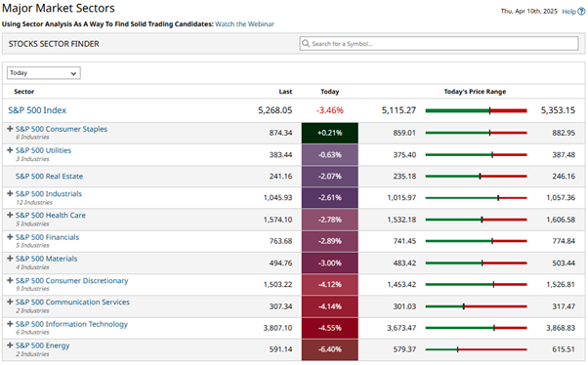The height and width of the screenshot is (365, 588).
Task: Open S&P 500 Industrials link
Action: [49, 194]
